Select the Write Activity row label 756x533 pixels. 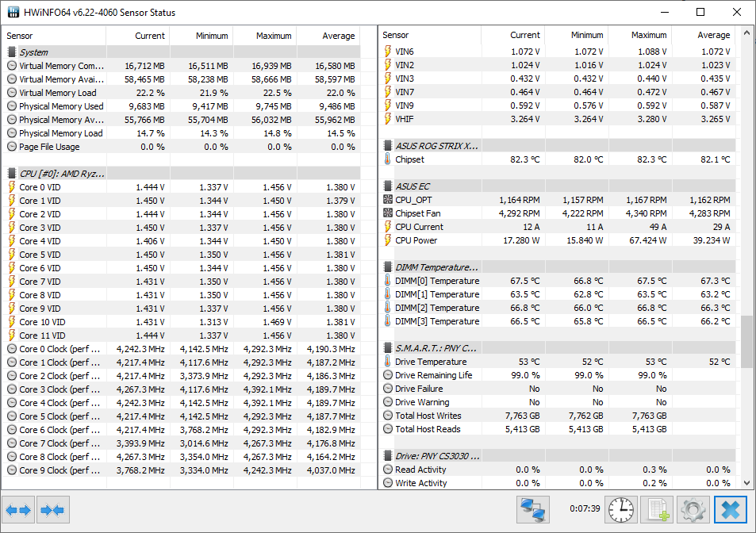421,483
